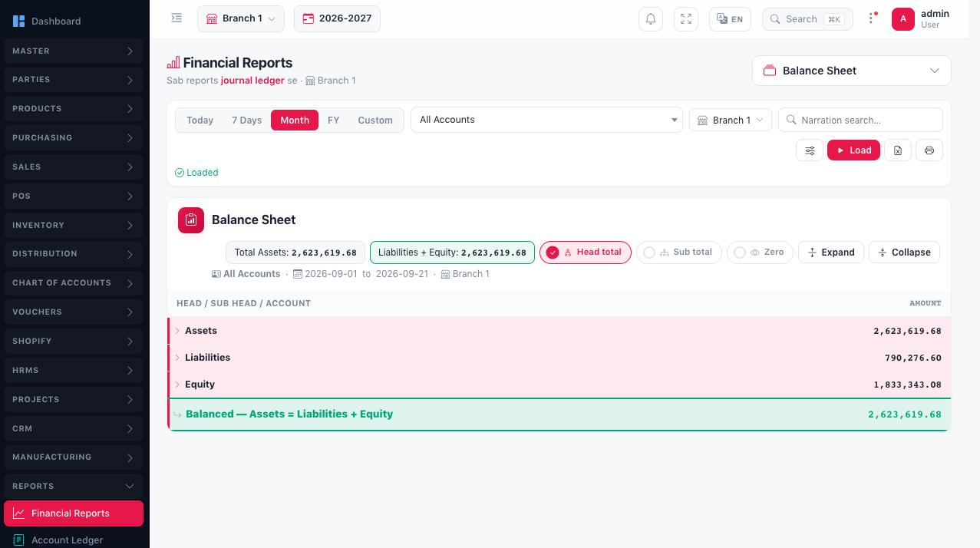Toggle the Zero balances option
The width and height of the screenshot is (980, 548).
760,253
